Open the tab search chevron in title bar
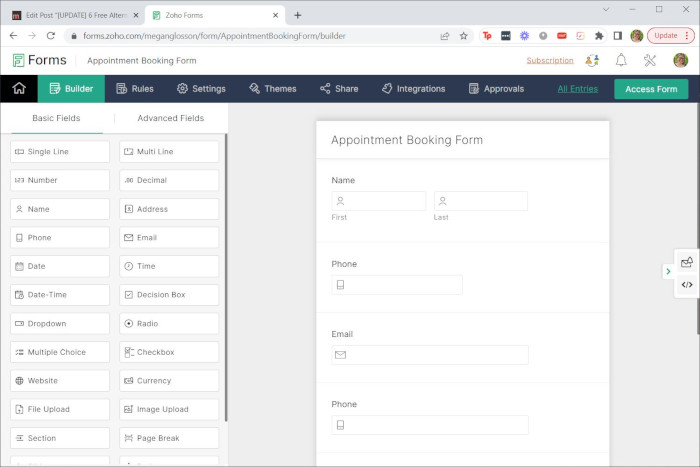700x467 pixels. click(606, 9)
